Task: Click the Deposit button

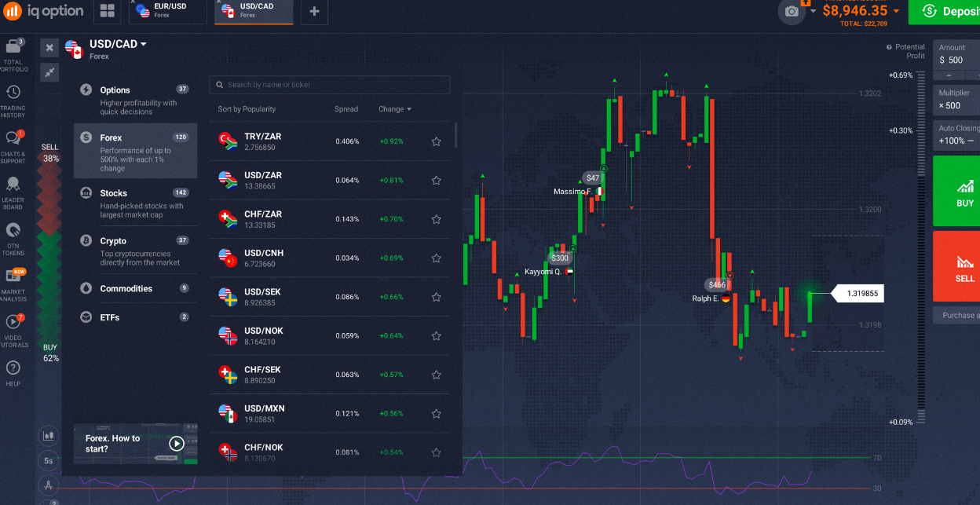Action: tap(944, 11)
